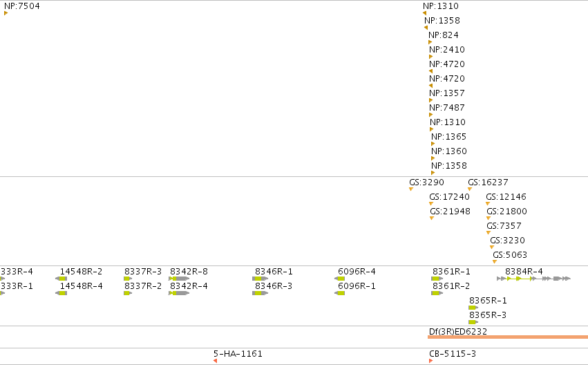Click the CB-5115-3 red insertion marker
Screen dimensions: 588x365
click(x=431, y=361)
